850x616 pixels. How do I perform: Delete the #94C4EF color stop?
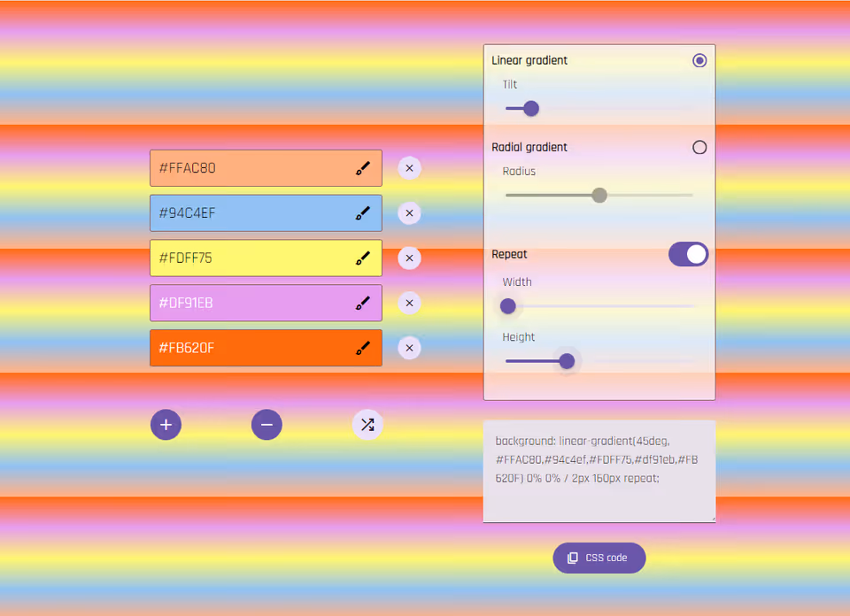click(x=409, y=213)
